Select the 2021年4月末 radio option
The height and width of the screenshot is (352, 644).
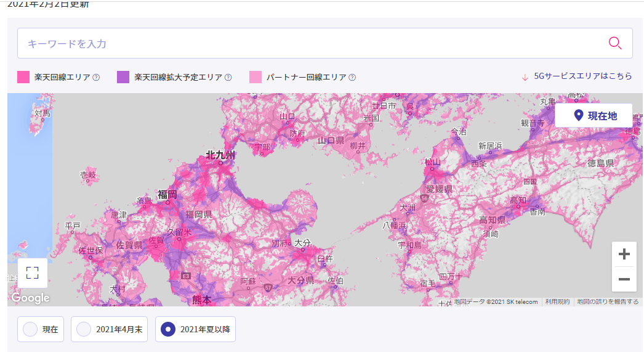109,329
